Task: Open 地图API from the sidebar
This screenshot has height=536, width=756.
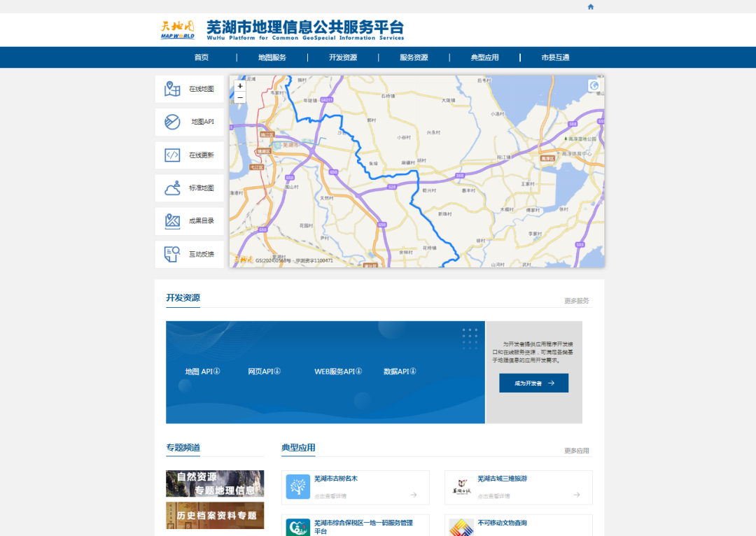Action: pyautogui.click(x=190, y=122)
